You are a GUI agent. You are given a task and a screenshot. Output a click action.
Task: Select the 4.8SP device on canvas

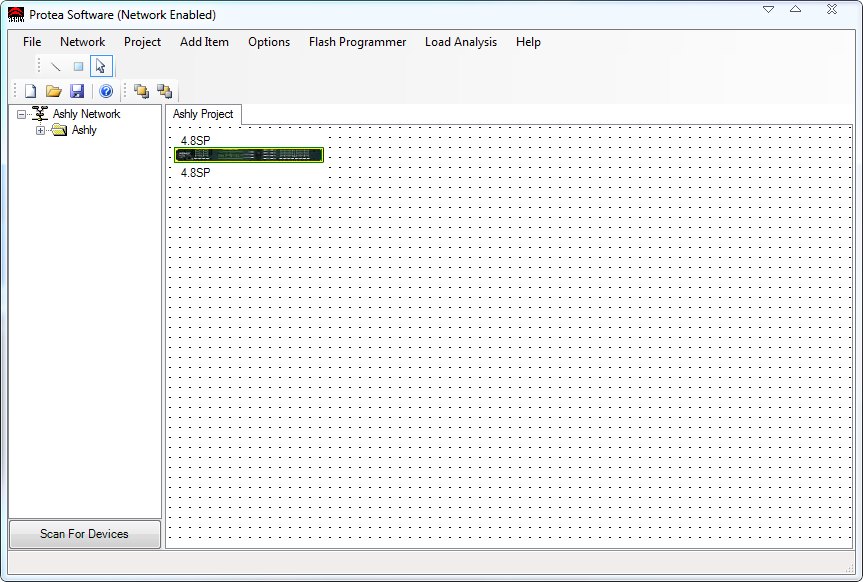pos(249,155)
